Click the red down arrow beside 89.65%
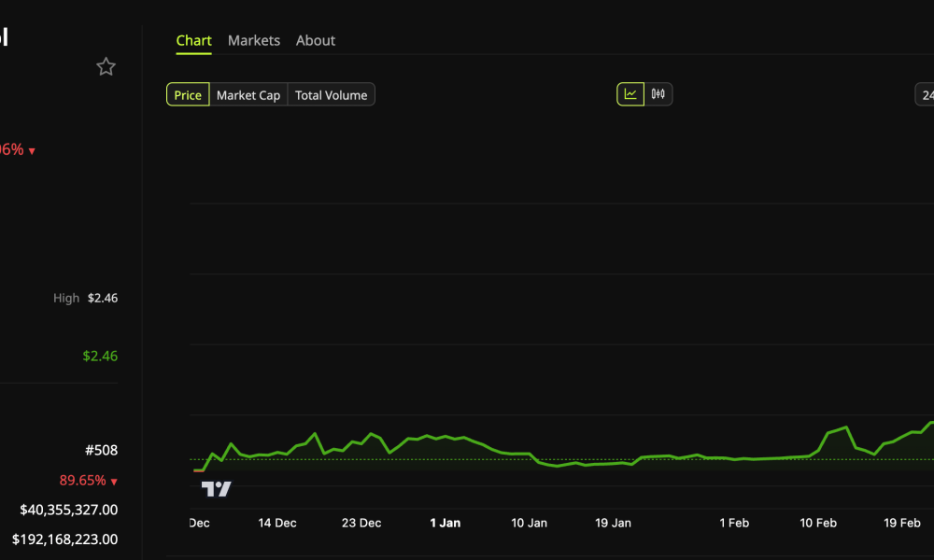Image resolution: width=934 pixels, height=560 pixels. point(114,482)
